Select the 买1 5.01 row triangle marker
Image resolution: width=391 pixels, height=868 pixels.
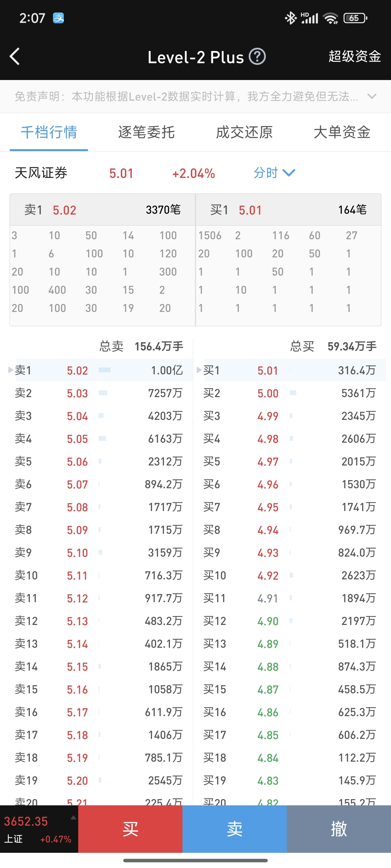(199, 370)
